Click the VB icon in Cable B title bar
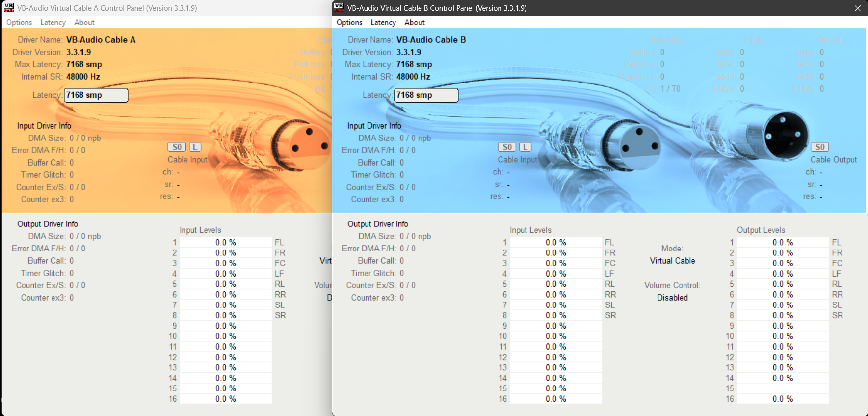Viewport: 868px width, 416px height. coord(339,8)
